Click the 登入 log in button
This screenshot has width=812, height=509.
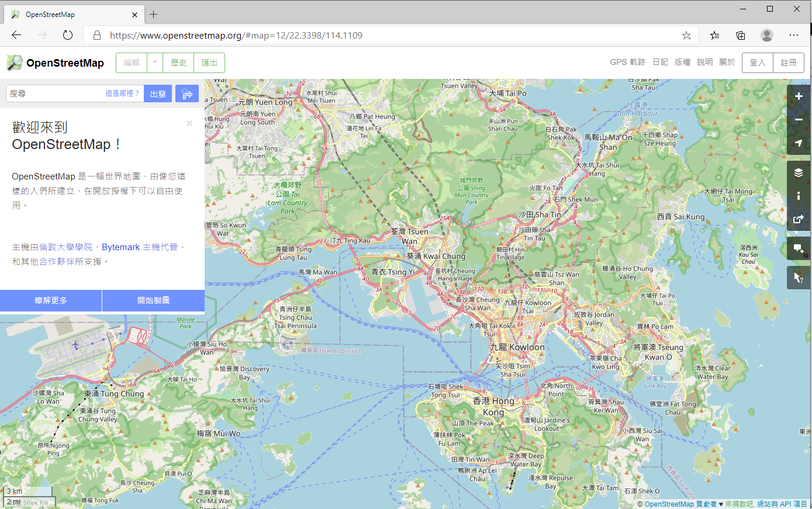coord(758,63)
